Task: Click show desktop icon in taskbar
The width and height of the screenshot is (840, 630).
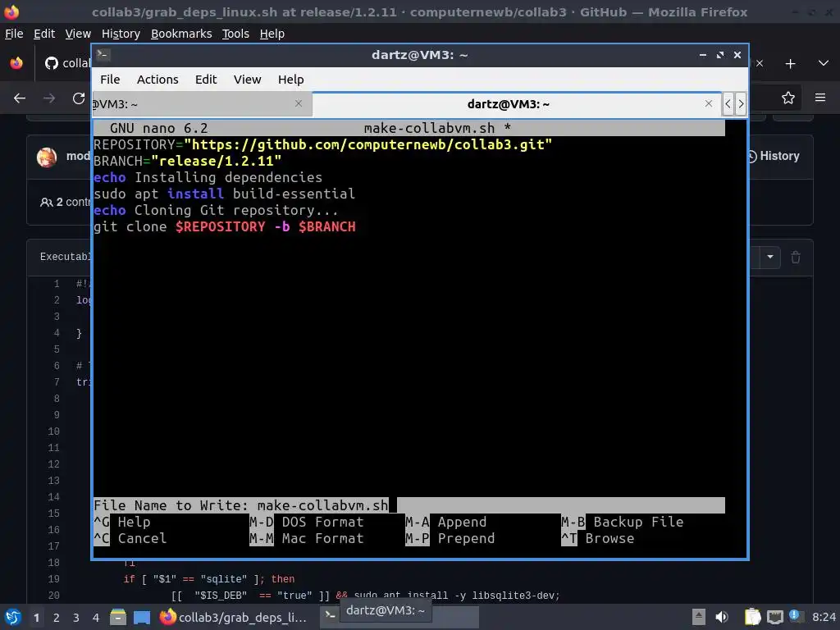Action: (141, 617)
